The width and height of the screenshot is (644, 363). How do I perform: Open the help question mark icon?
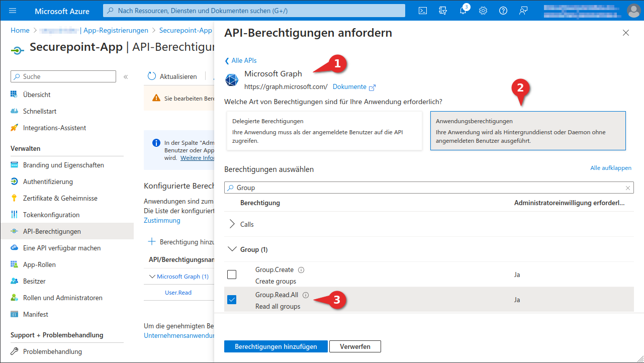[x=503, y=11]
